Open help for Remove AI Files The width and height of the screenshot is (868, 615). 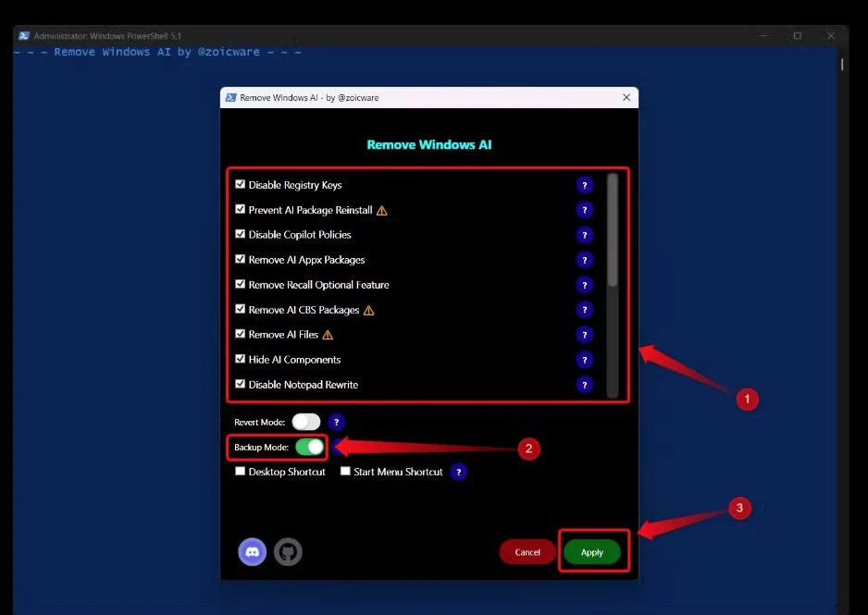(x=585, y=335)
